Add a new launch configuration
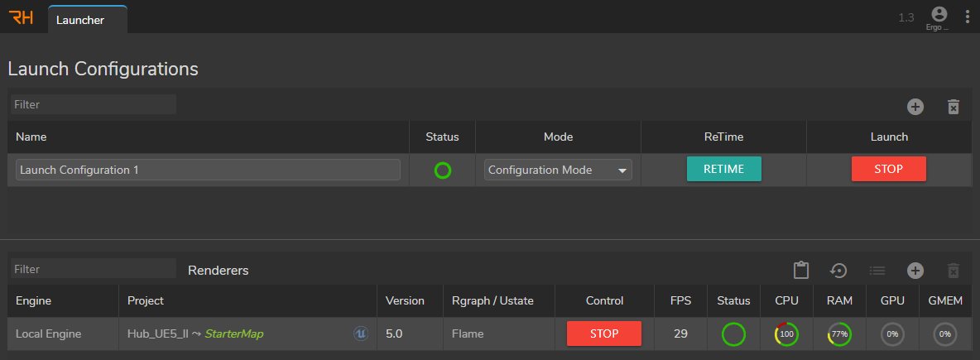Viewport: 980px width, 360px height. pyautogui.click(x=915, y=107)
